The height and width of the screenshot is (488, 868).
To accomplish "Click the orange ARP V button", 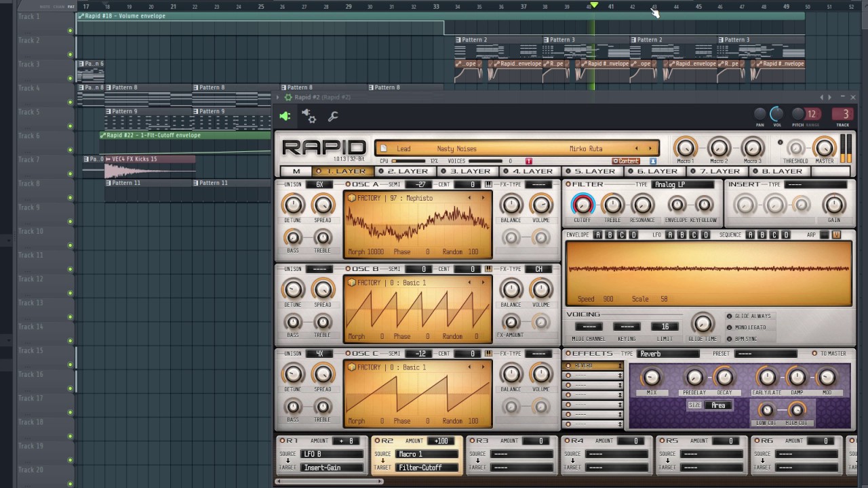I will pyautogui.click(x=837, y=235).
